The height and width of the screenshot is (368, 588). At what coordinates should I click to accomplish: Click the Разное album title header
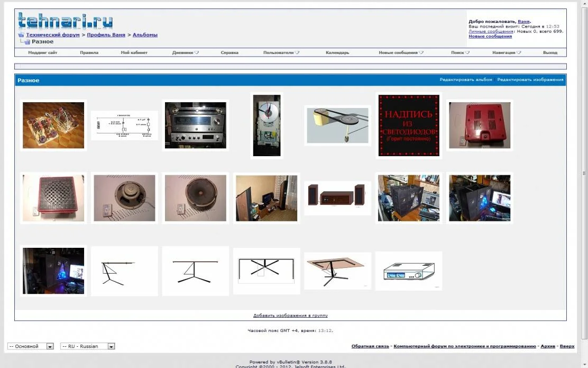(29, 80)
